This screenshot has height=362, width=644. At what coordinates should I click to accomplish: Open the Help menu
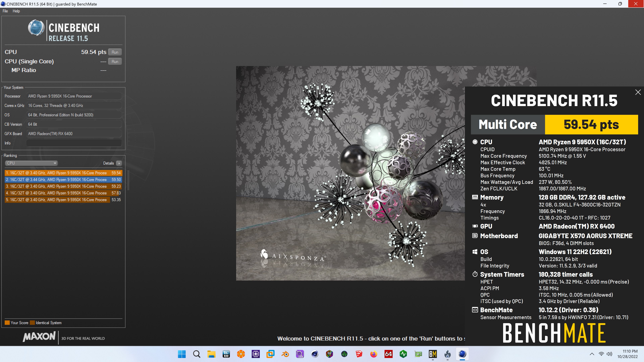(16, 11)
